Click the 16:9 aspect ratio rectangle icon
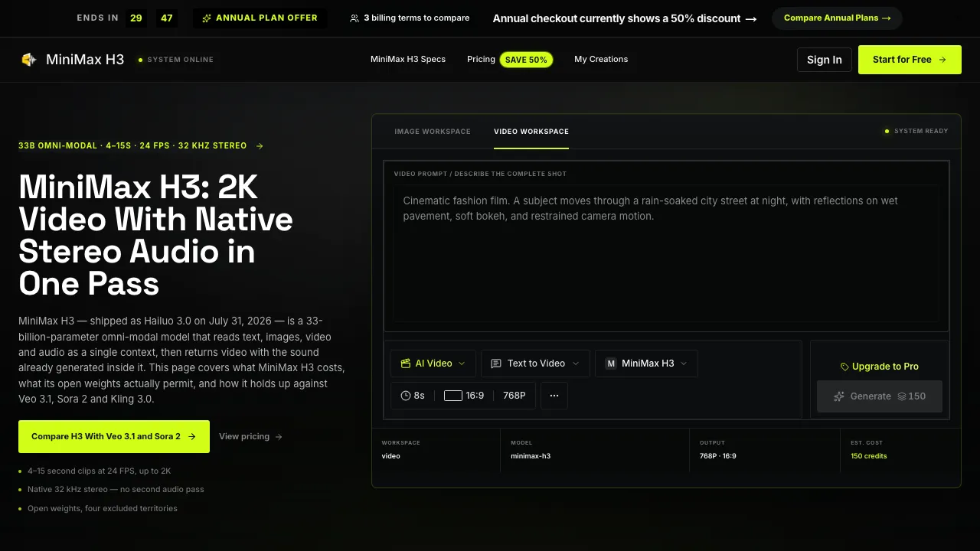Image resolution: width=980 pixels, height=551 pixels. pos(453,396)
